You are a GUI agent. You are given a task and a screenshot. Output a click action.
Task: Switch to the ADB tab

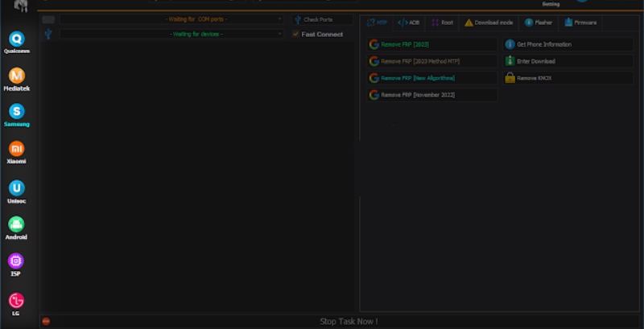pyautogui.click(x=409, y=23)
